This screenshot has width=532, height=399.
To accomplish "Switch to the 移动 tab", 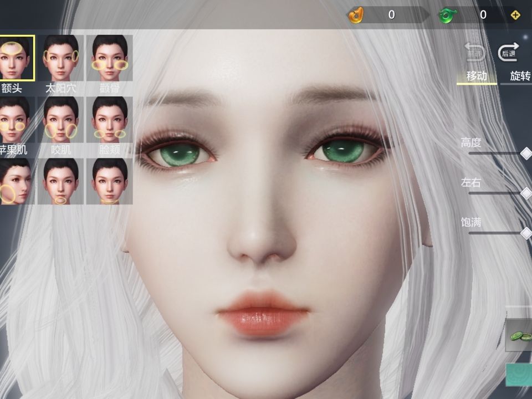I will pos(477,76).
